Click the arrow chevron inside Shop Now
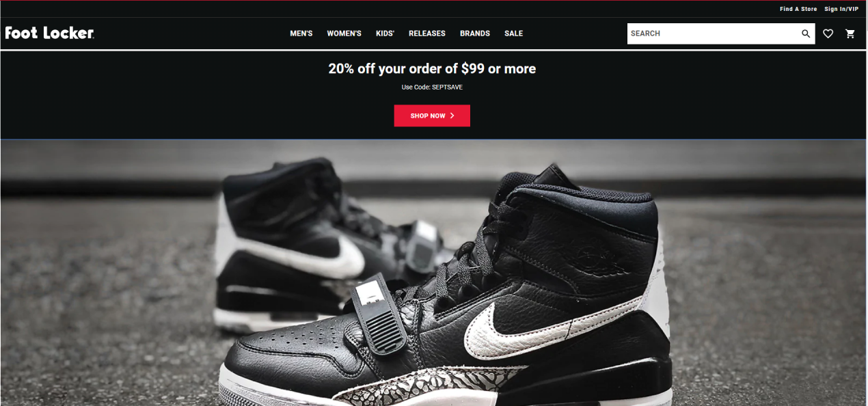Screen dimensions: 868x406 pyautogui.click(x=452, y=116)
